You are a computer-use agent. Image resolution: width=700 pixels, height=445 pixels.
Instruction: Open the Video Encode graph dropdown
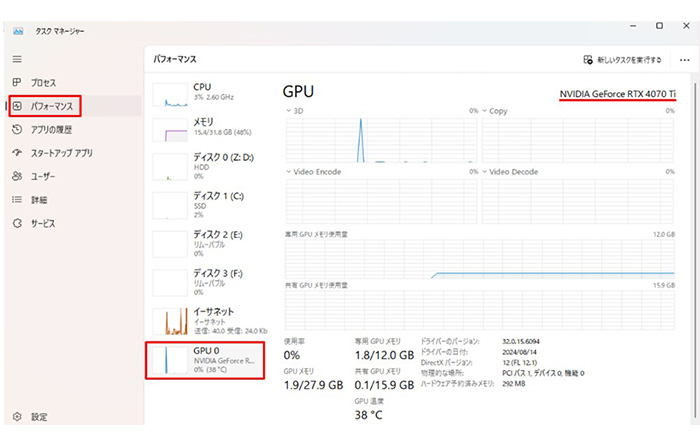pos(289,171)
